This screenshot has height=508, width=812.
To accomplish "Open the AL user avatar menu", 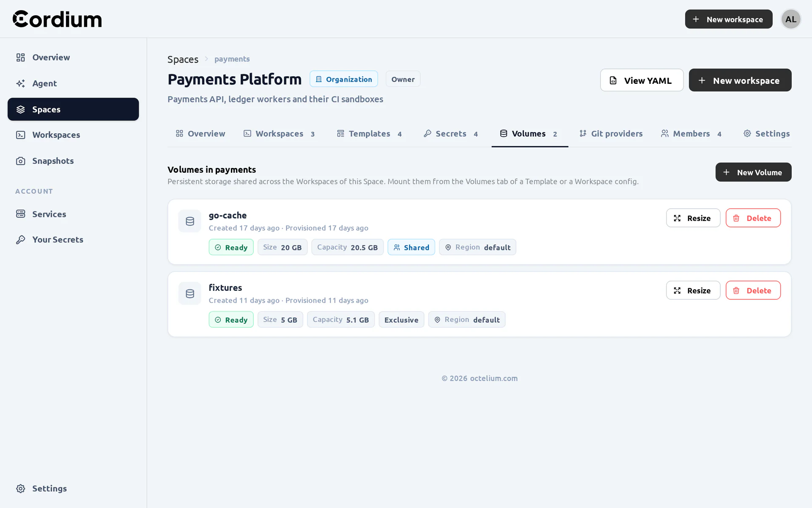I will (x=791, y=19).
